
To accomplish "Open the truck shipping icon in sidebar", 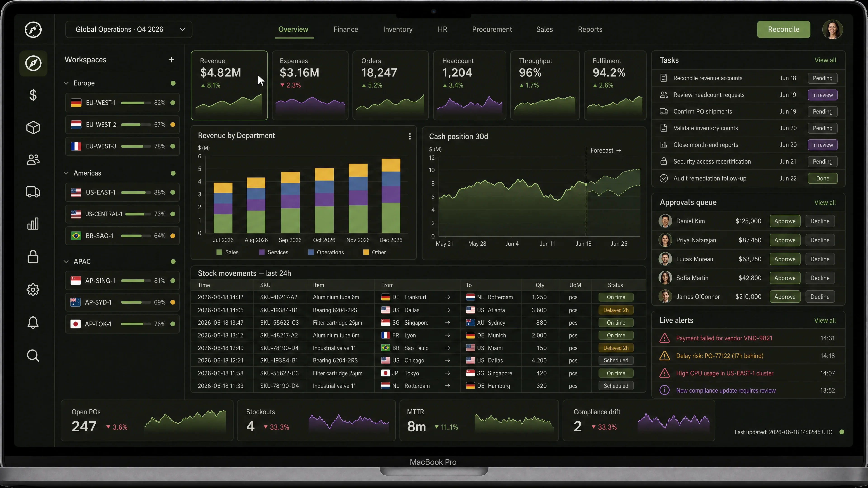I will [33, 192].
